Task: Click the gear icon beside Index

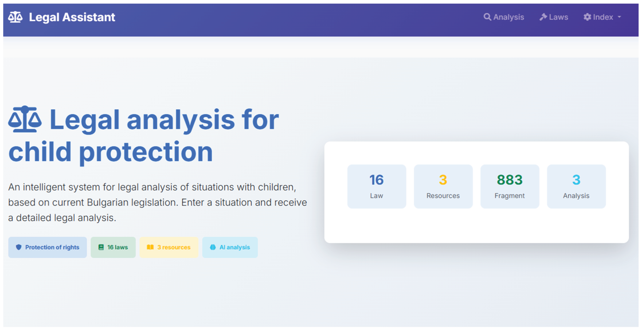Action: [x=587, y=17]
